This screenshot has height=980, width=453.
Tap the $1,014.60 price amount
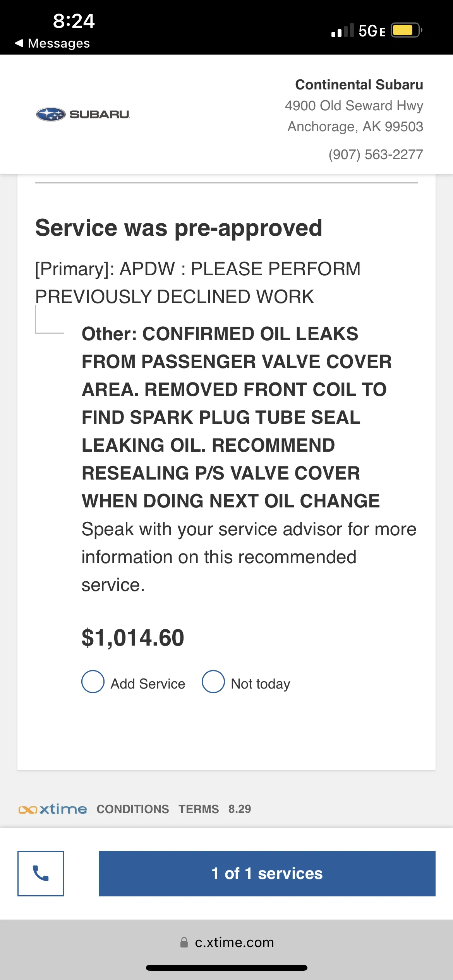click(133, 638)
